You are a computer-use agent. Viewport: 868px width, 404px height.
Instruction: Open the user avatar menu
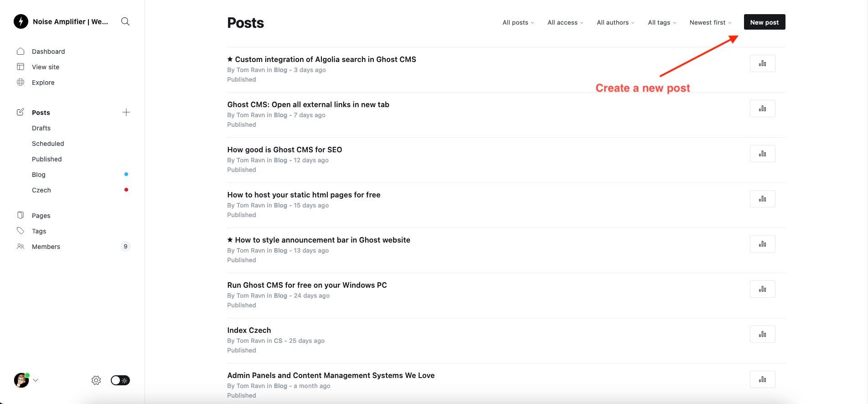tap(21, 380)
